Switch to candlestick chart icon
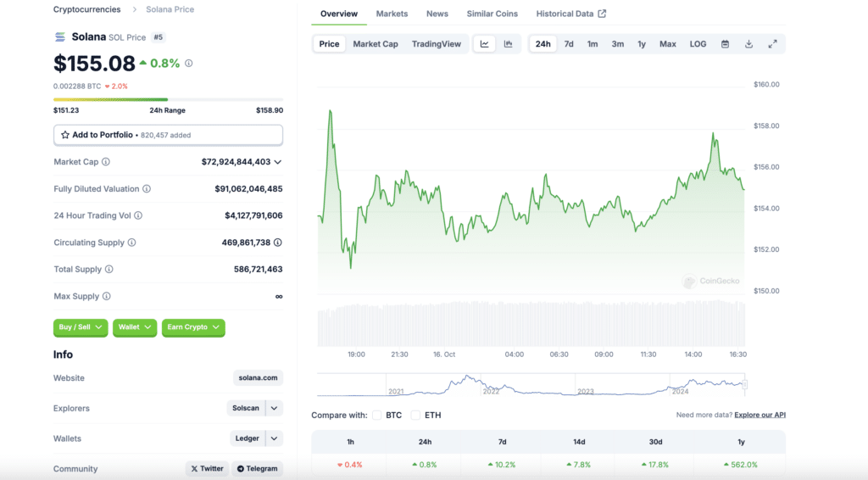This screenshot has width=868, height=480. 509,44
